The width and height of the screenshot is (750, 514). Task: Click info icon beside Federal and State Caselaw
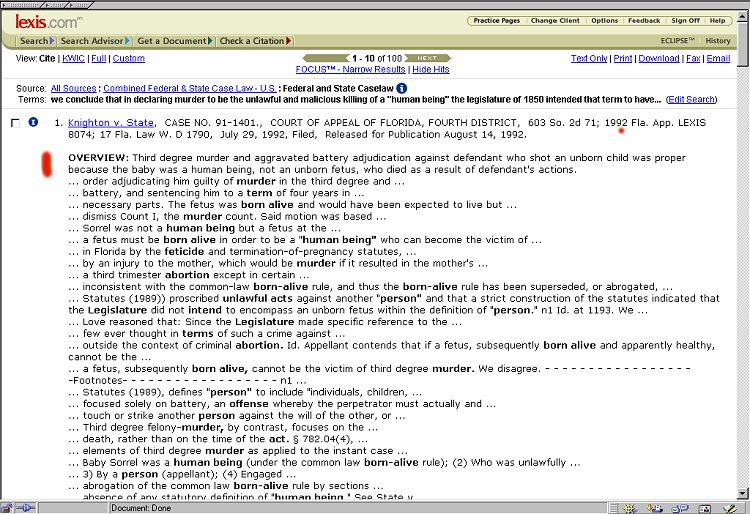tap(402, 88)
